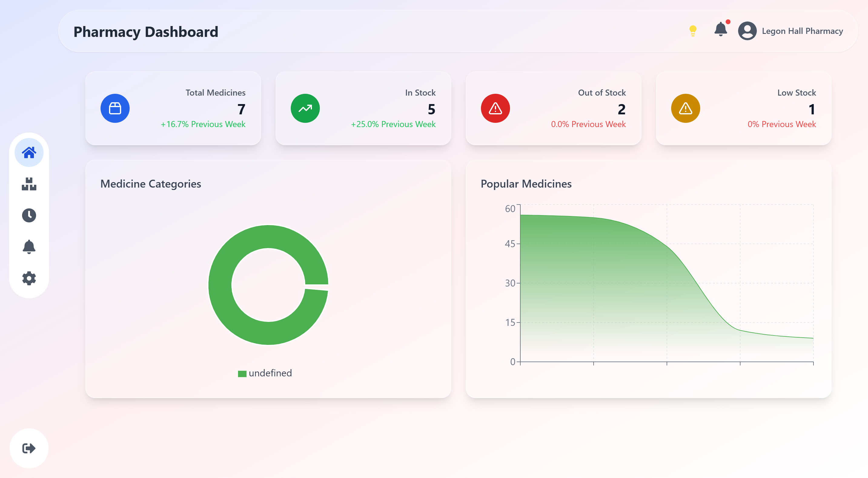Open the clock history sidebar icon
This screenshot has width=868, height=478.
point(29,215)
